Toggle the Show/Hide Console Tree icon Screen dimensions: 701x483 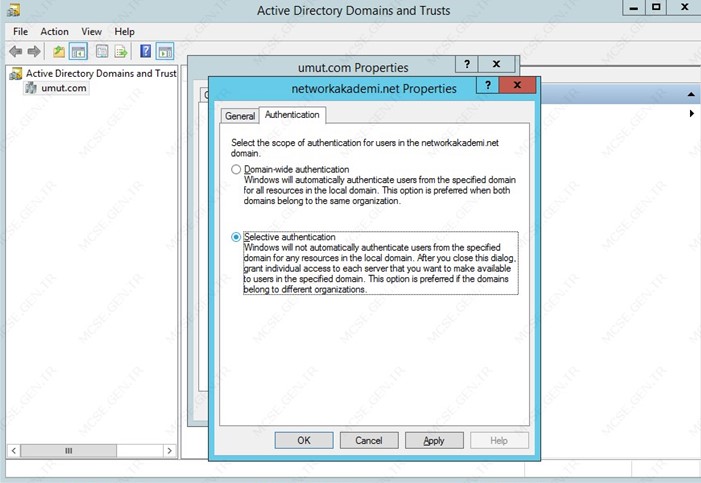pos(79,52)
